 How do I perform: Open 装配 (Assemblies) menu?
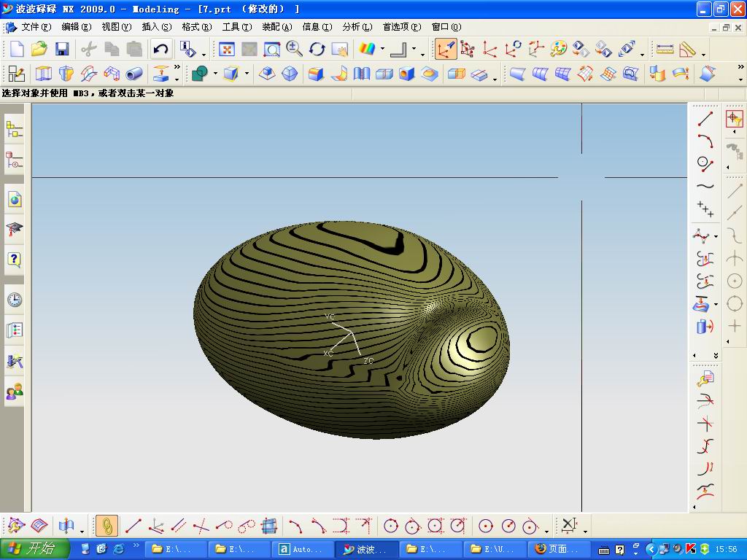click(276, 27)
